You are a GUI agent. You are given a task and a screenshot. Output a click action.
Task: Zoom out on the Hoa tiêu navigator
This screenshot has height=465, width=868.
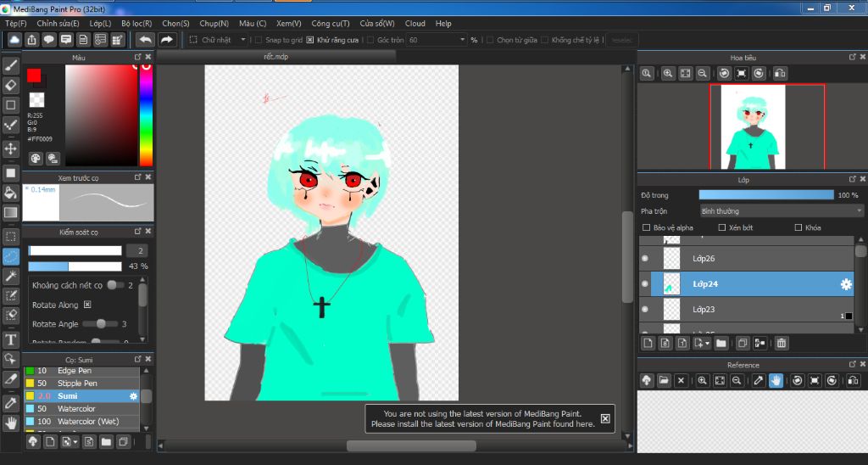click(x=703, y=73)
